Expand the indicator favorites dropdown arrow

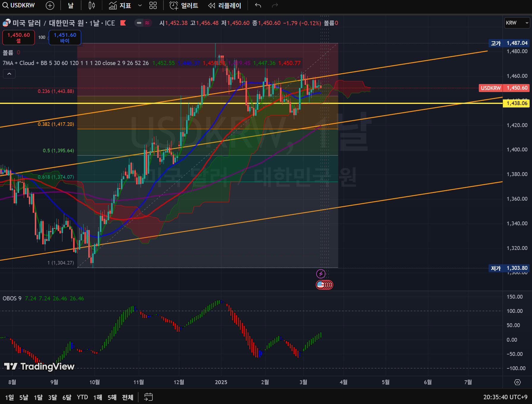tap(140, 6)
